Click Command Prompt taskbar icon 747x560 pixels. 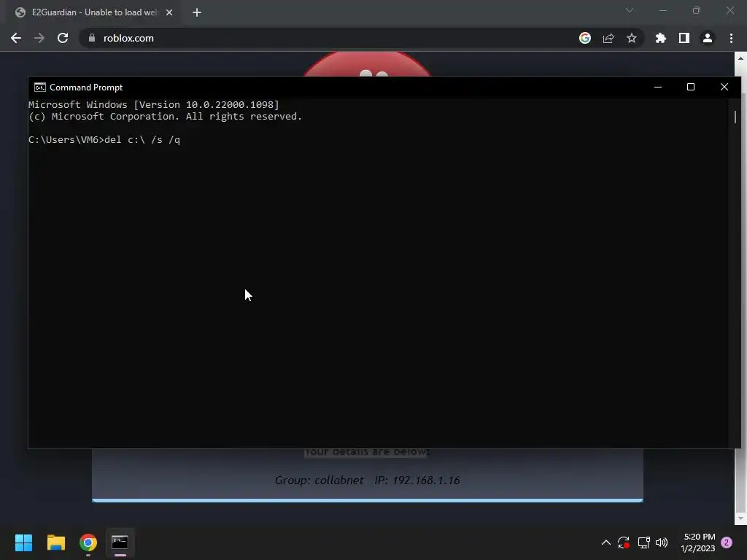pos(120,542)
